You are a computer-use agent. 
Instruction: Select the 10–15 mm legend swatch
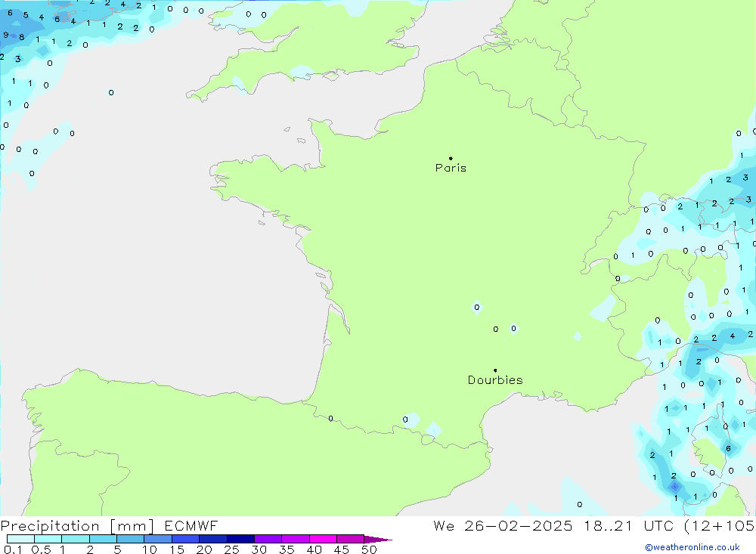point(158,539)
